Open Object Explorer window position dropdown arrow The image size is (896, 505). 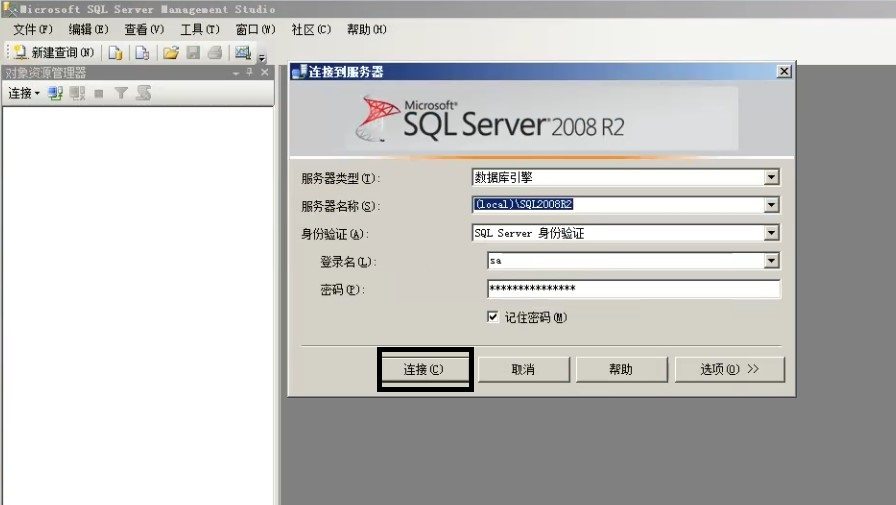pos(235,73)
